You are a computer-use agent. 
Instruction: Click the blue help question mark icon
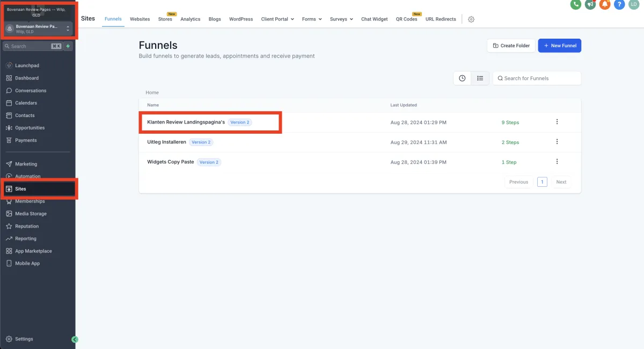coord(619,4)
